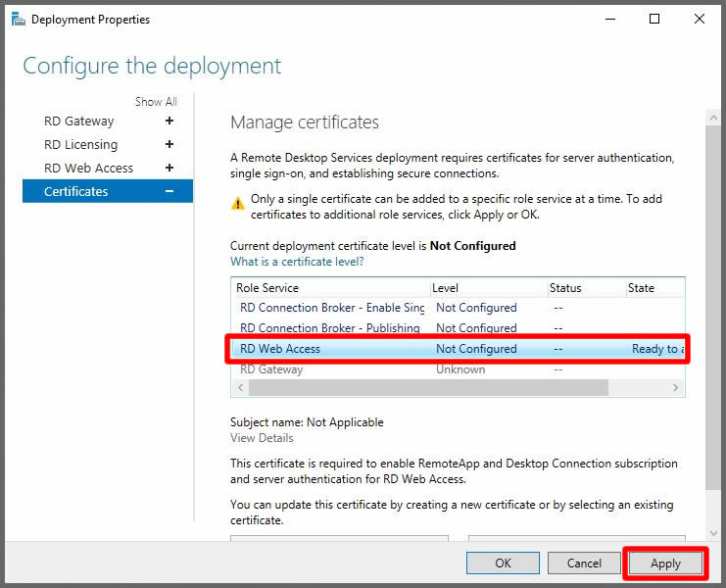Click the Status column header
Screen dimensions: 726x588
tap(586, 288)
